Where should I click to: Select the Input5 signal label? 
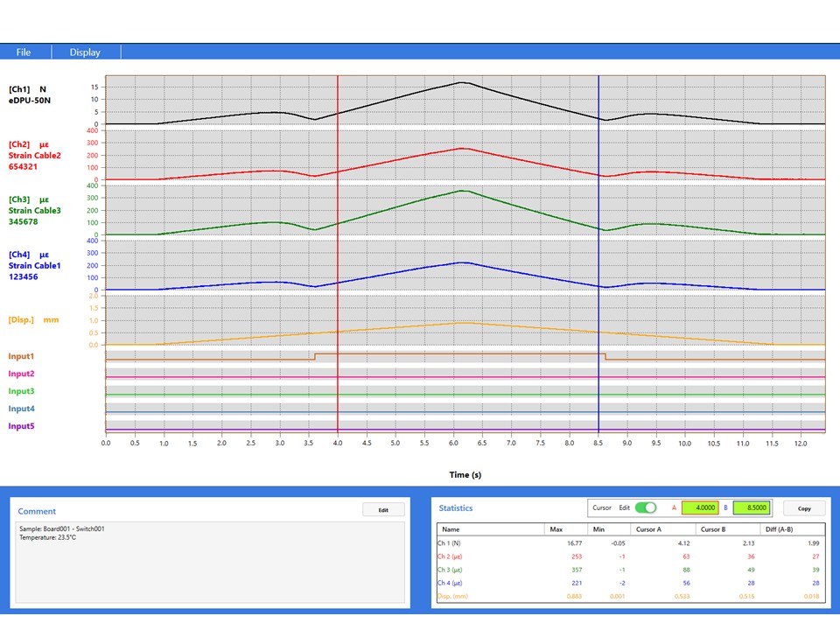click(20, 426)
